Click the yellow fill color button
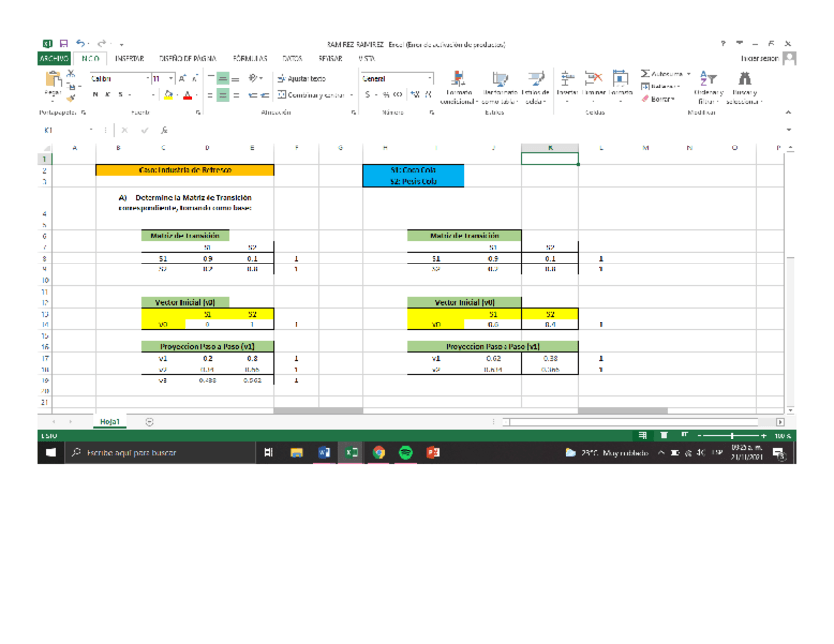This screenshot has width=834, height=644. 169,95
